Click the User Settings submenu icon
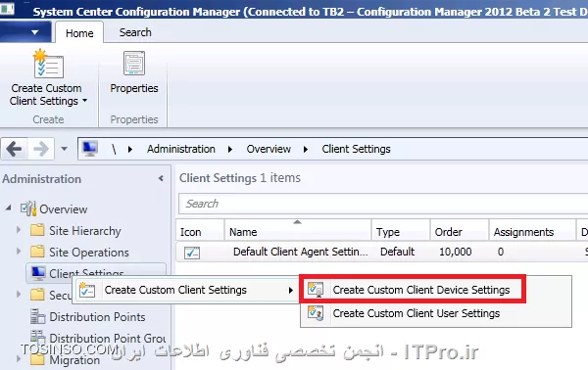The width and height of the screenshot is (588, 370). 316,313
